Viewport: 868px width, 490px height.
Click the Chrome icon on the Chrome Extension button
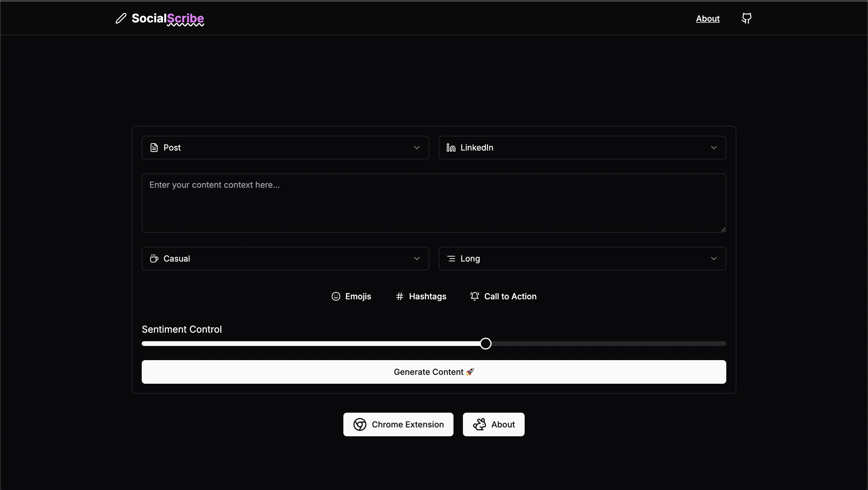(x=360, y=424)
